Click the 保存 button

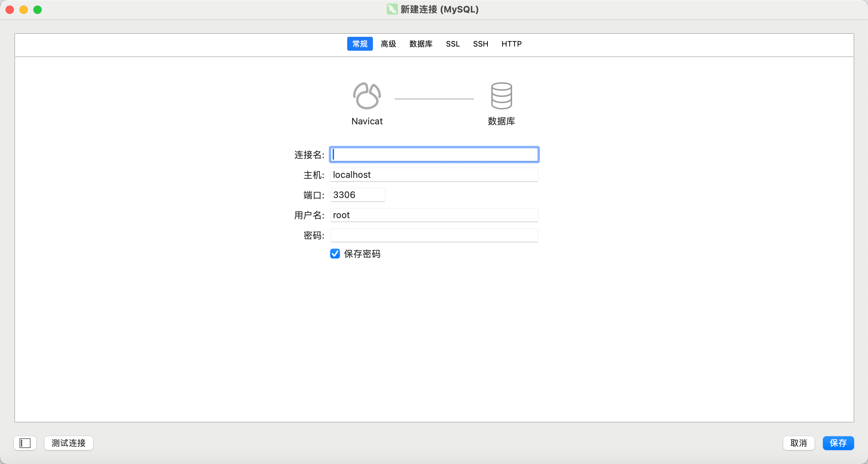click(x=838, y=443)
